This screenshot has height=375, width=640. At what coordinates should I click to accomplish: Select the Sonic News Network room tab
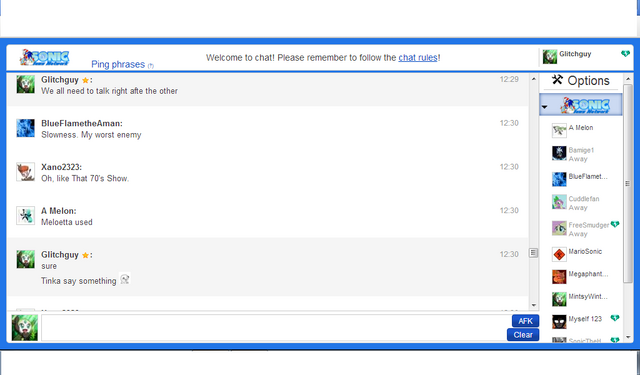581,104
